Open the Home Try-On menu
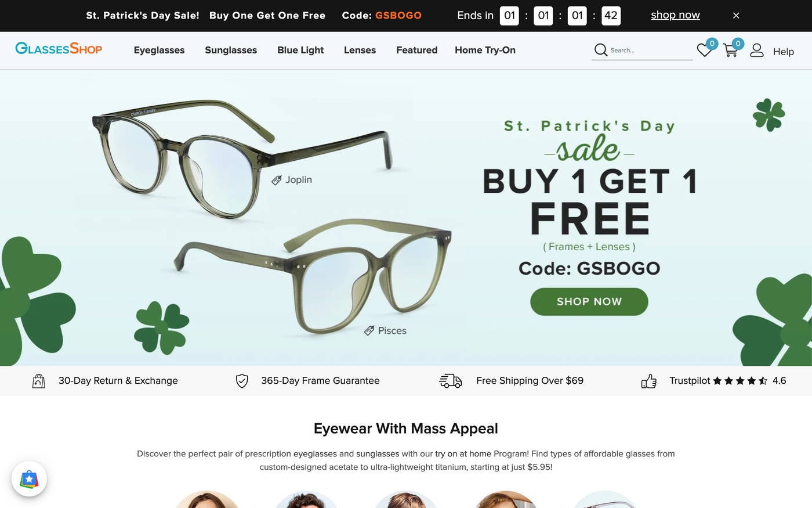812x508 pixels. [x=485, y=50]
